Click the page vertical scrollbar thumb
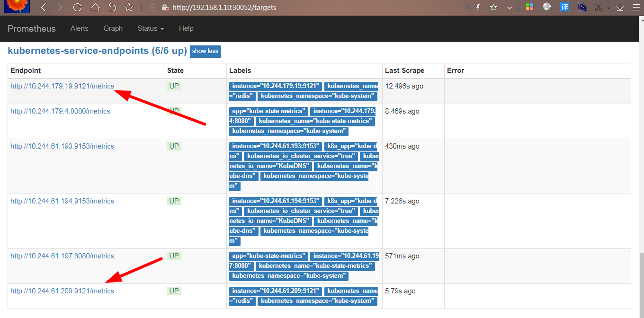The width and height of the screenshot is (644, 318). (642, 285)
